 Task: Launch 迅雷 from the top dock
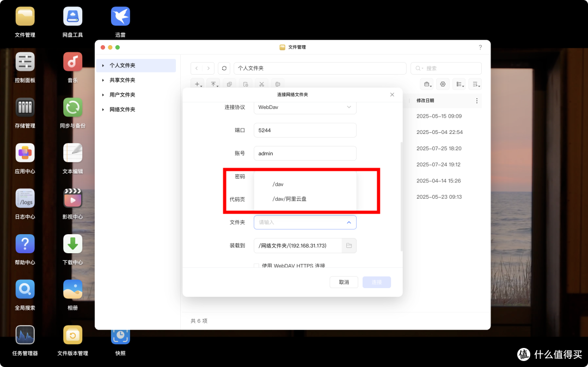pos(120,16)
